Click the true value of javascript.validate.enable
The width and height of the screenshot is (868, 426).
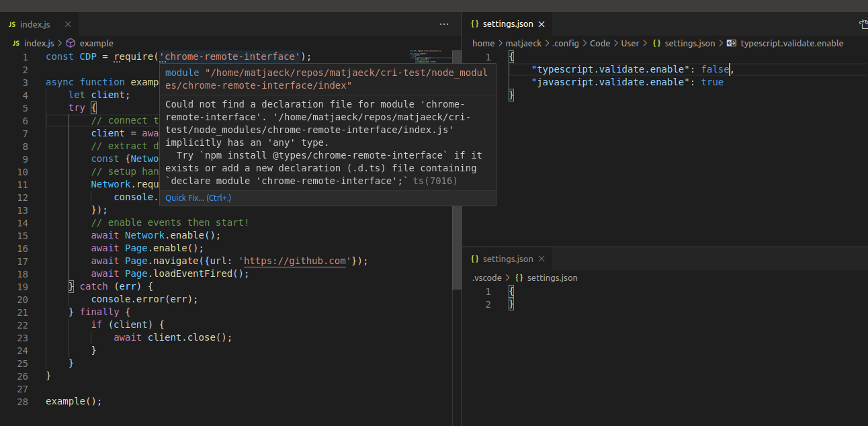tap(712, 82)
